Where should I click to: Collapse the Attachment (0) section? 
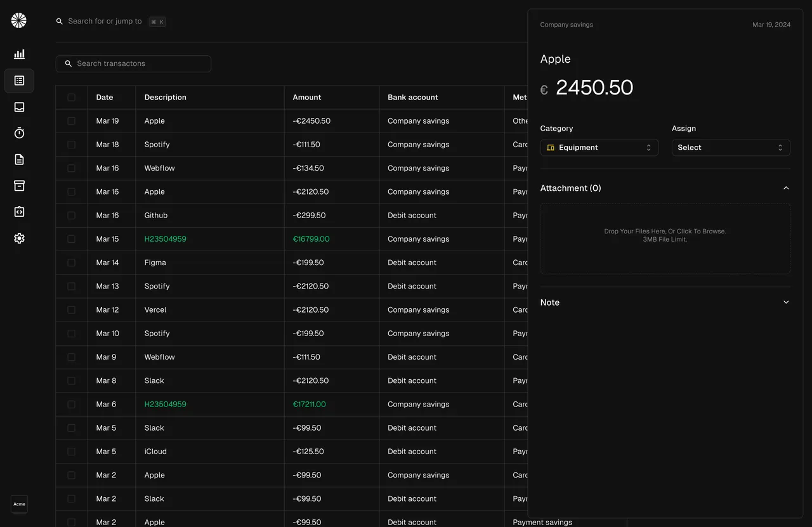(665, 188)
